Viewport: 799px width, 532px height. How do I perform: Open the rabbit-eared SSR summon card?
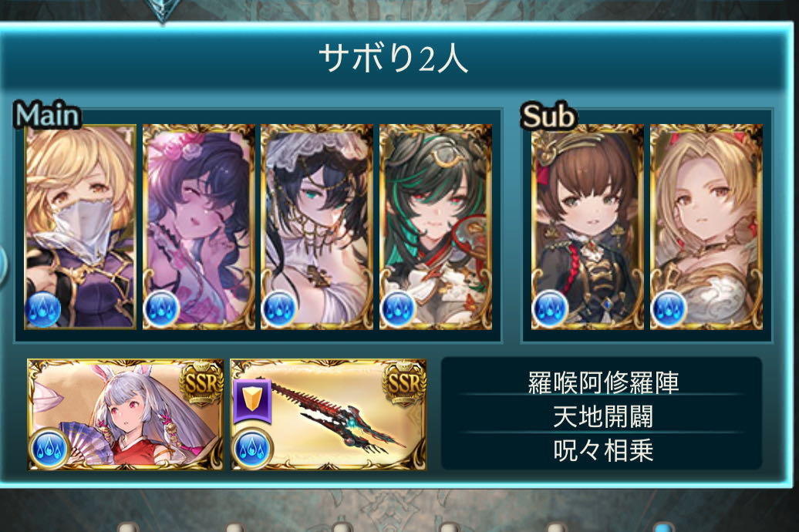point(126,414)
